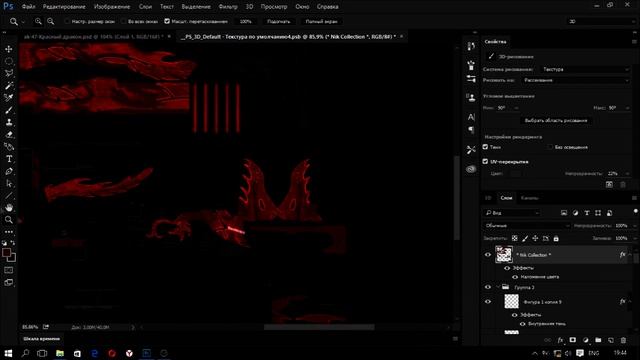The width and height of the screenshot is (640, 360).
Task: Open the Редактирование menu
Action: click(x=64, y=7)
